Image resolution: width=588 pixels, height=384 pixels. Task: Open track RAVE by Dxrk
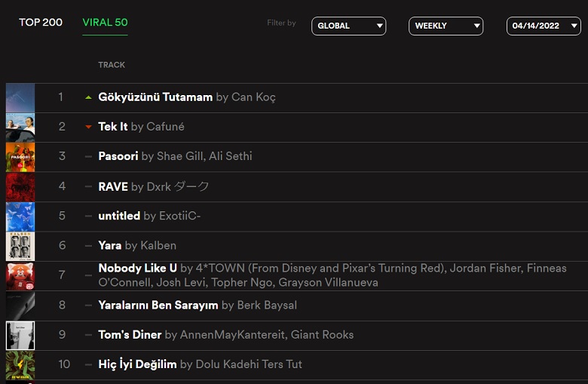click(153, 186)
